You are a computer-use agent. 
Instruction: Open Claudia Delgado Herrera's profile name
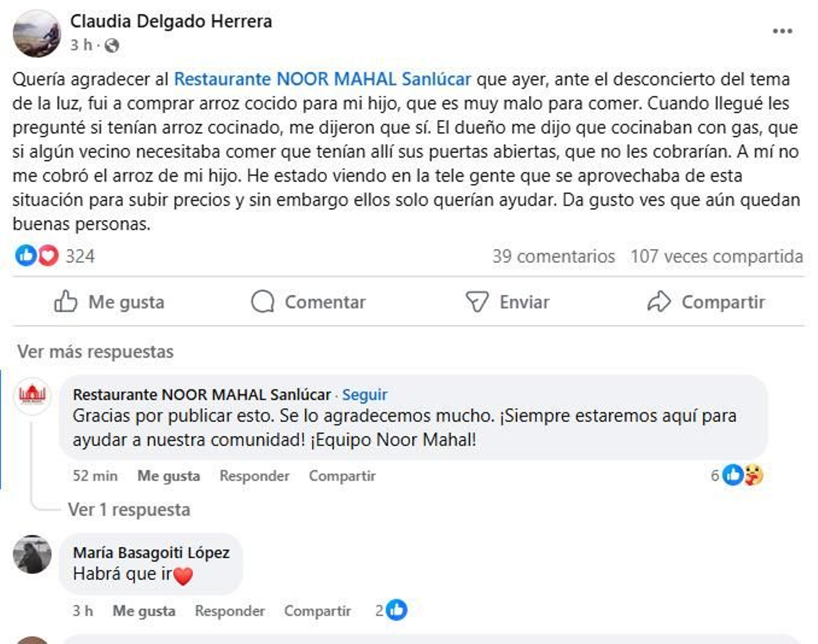172,21
